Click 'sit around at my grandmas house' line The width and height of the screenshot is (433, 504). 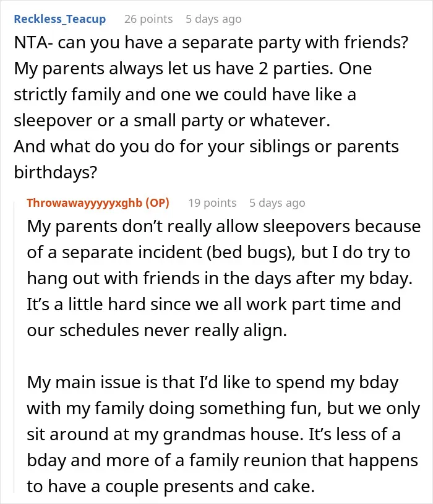tap(213, 435)
